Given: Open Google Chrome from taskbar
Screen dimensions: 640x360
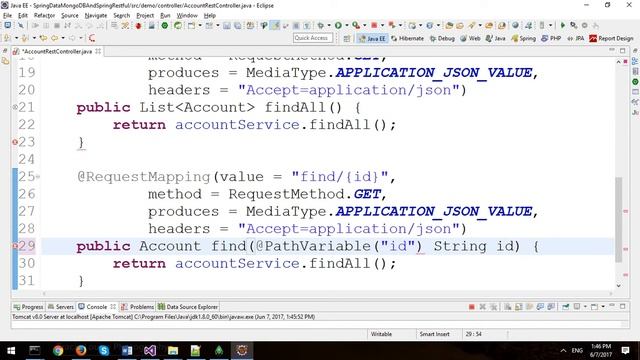Looking at the screenshot, I should coord(58,351).
